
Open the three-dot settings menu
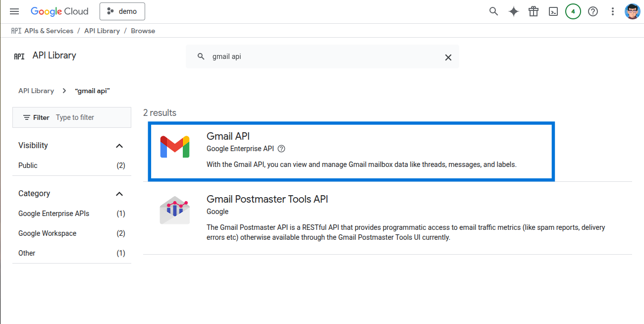click(x=613, y=11)
